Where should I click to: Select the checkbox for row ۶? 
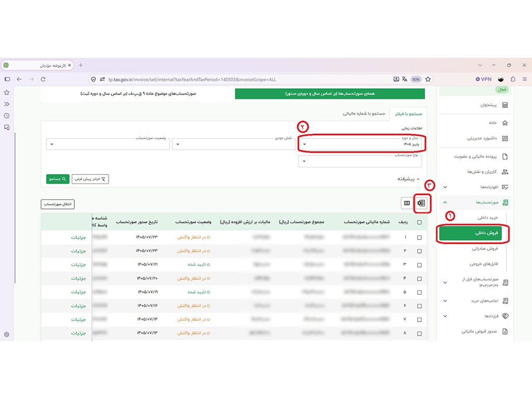click(x=419, y=306)
